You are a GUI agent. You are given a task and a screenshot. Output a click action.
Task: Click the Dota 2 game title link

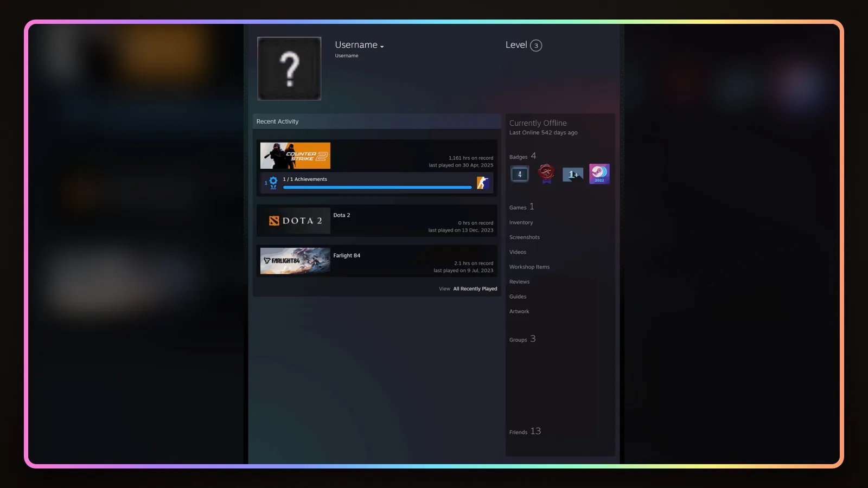pos(342,215)
